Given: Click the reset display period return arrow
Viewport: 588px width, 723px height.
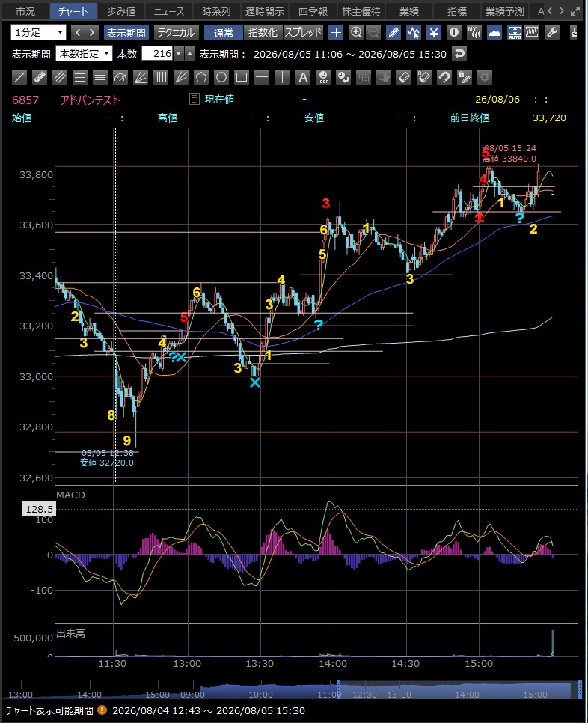Looking at the screenshot, I should tap(459, 53).
